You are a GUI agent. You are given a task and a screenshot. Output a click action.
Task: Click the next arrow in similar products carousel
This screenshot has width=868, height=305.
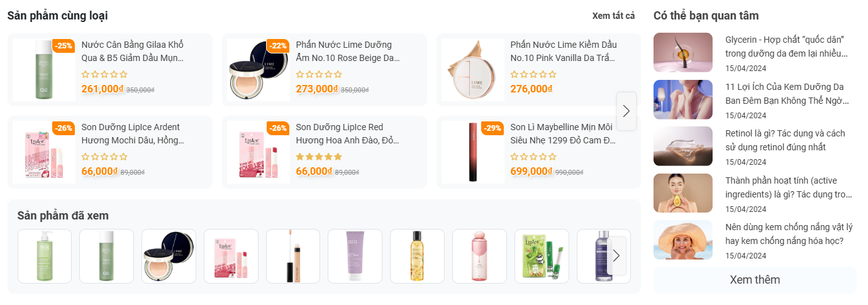pos(626,111)
